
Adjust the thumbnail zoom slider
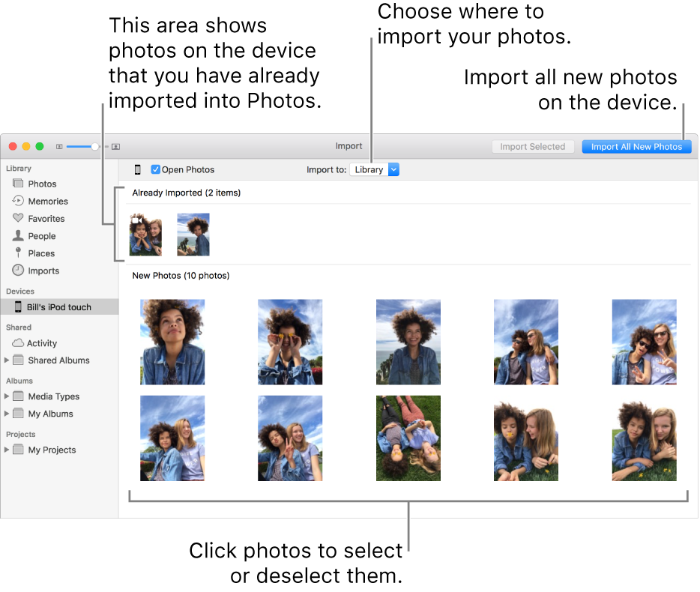pos(94,147)
